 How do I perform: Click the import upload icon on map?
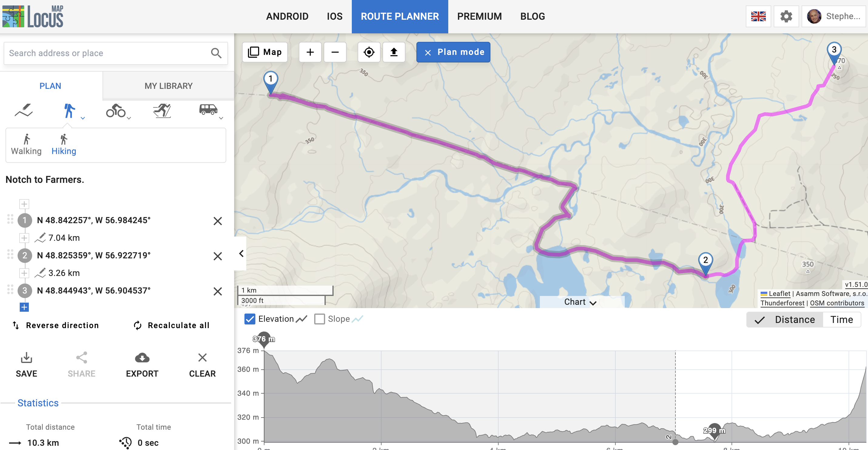click(x=394, y=52)
